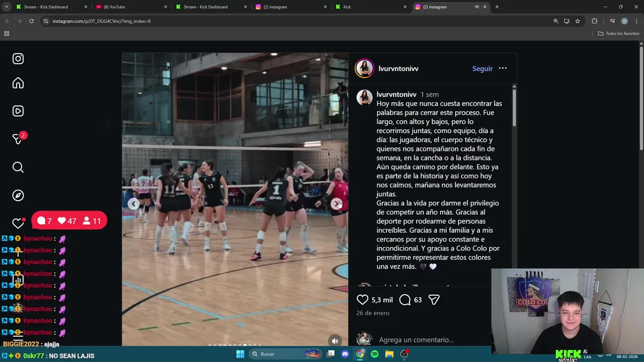Click the post date 26 de enero

pyautogui.click(x=373, y=313)
